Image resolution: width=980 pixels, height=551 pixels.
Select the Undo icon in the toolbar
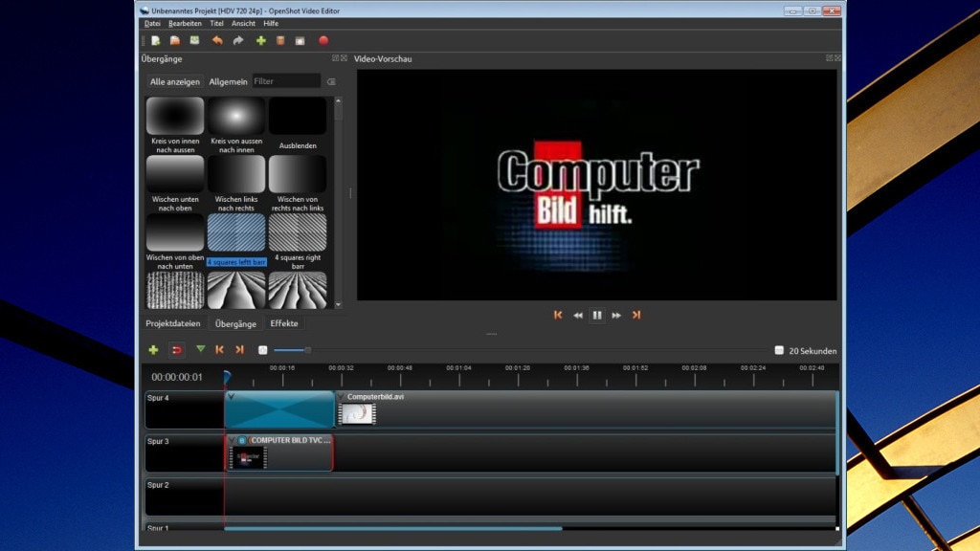pyautogui.click(x=217, y=40)
